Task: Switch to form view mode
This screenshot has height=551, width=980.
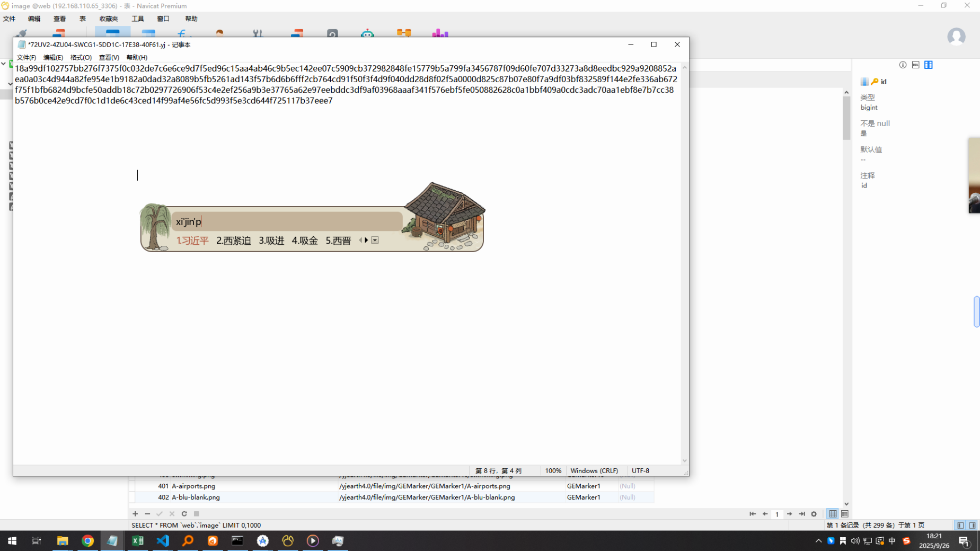Action: 844,513
